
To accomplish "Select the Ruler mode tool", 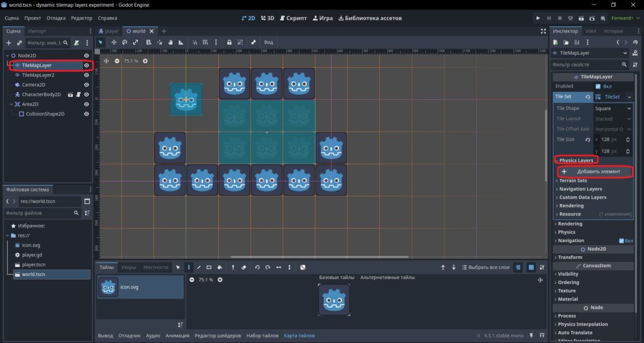I will tap(180, 42).
